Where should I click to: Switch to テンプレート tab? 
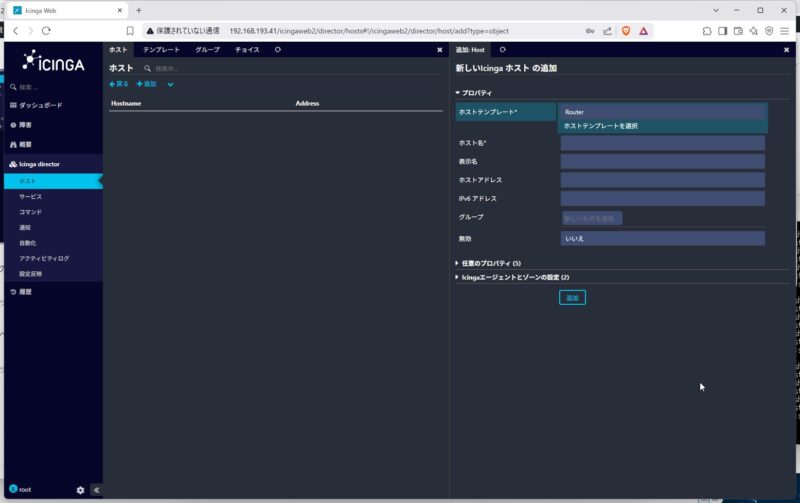click(x=161, y=49)
